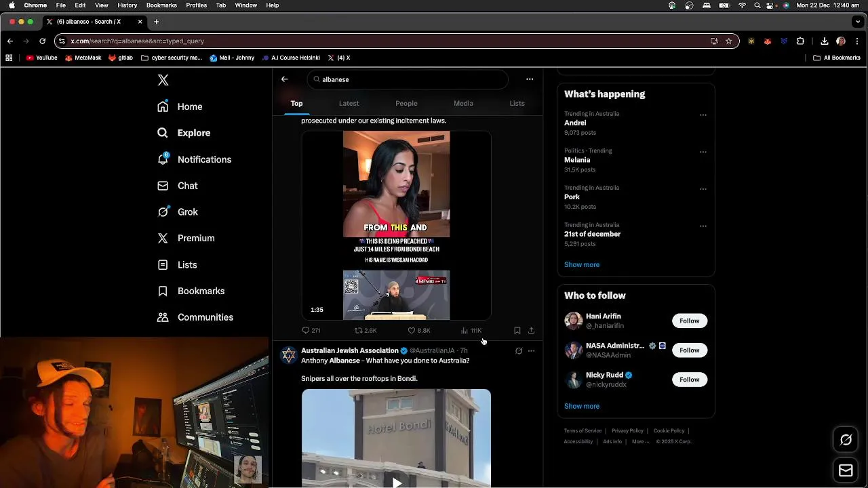
Task: Open Grok floating button
Action: (x=846, y=441)
